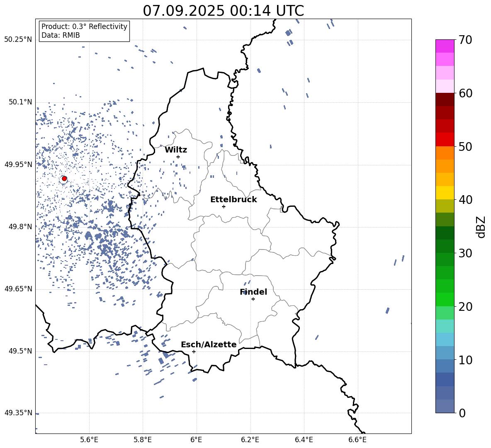Click the 49.35°N latitude label
This screenshot has width=491, height=448.
[18, 413]
